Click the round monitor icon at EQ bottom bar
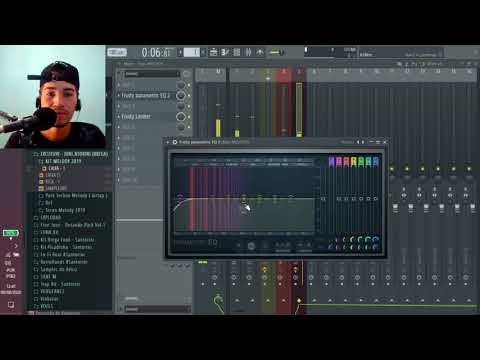Viewport: 480px width, 360px height. 251,246
